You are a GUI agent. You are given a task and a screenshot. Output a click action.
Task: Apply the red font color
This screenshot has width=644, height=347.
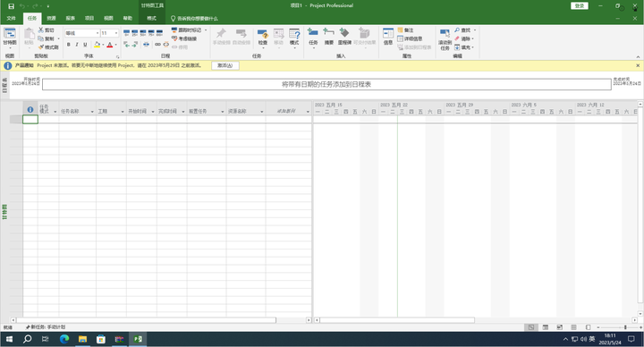(110, 45)
